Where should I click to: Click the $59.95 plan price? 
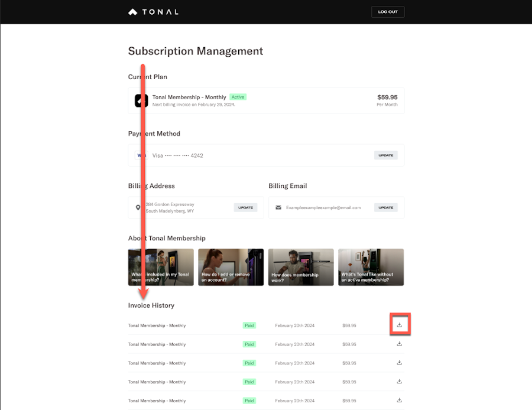tap(387, 97)
